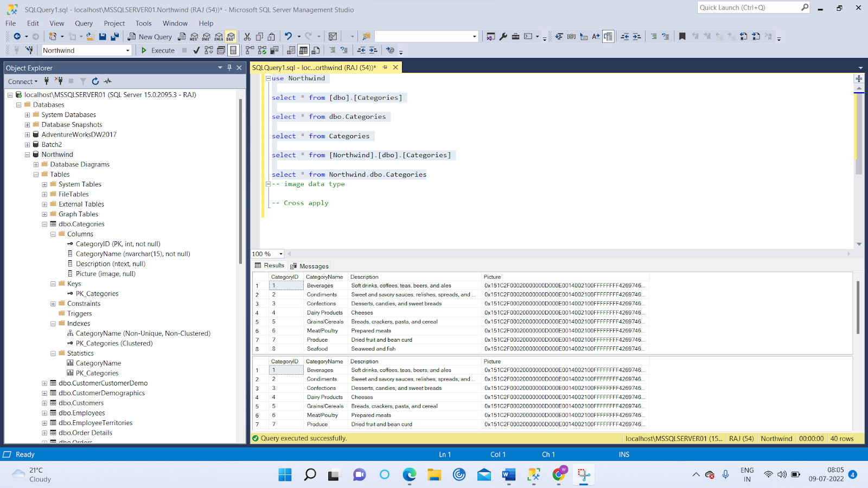Toggle Include Client Statistics

[275, 50]
